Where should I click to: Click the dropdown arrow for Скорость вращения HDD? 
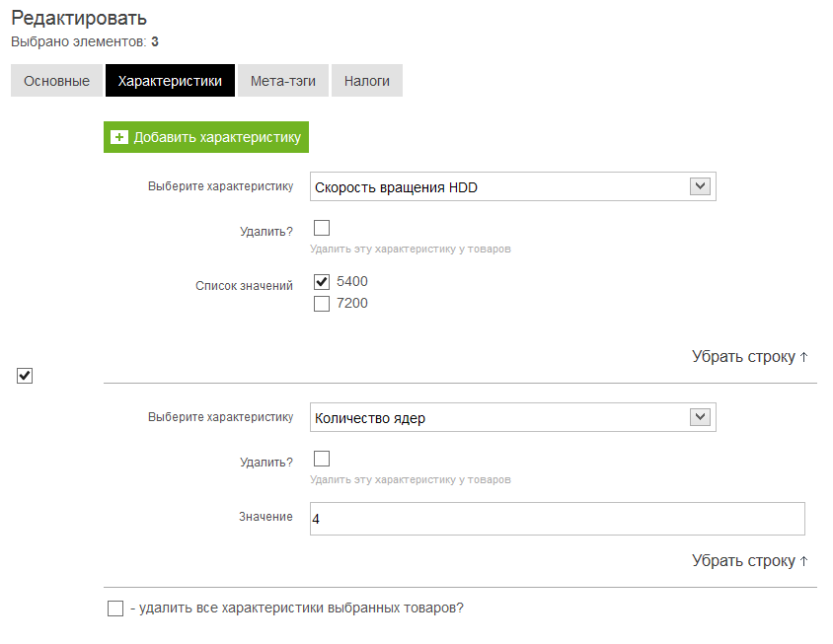[x=700, y=186]
